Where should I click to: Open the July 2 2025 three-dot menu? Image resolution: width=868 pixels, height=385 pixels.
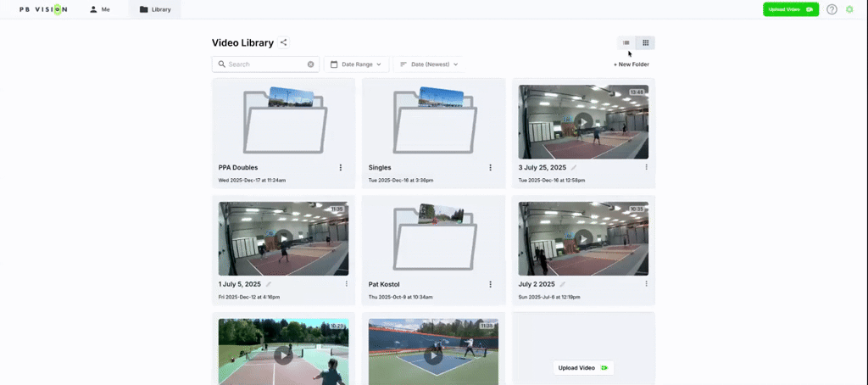[646, 283]
